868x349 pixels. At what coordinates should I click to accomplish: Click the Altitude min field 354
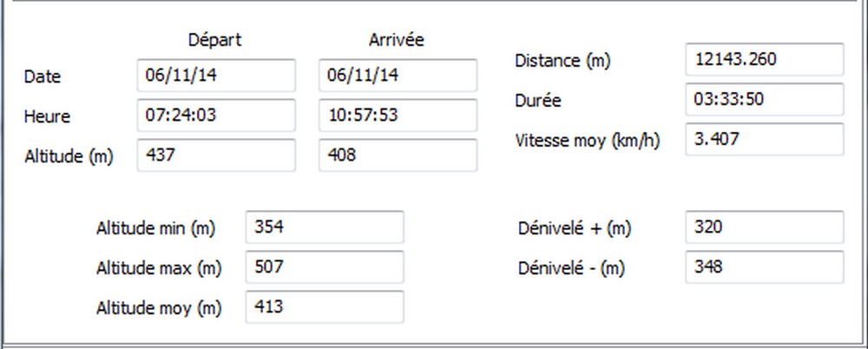(x=325, y=227)
